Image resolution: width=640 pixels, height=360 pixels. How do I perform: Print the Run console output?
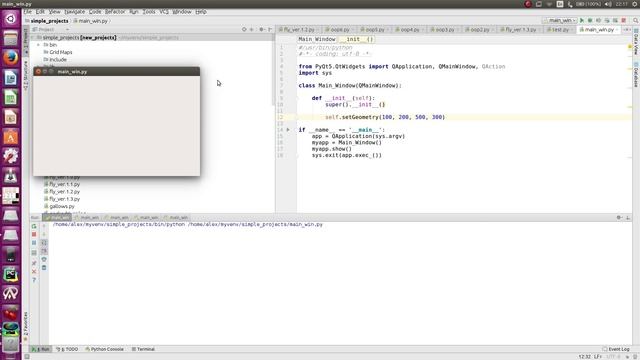click(x=44, y=259)
